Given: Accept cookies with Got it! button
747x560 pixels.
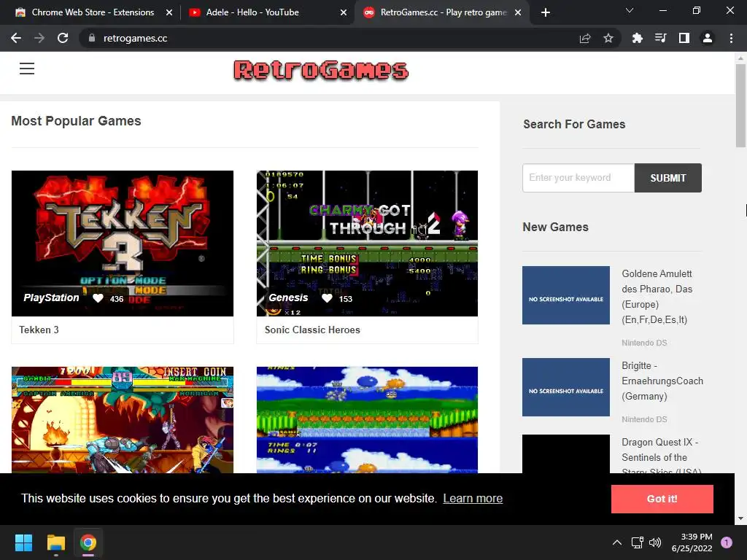Looking at the screenshot, I should click(x=662, y=499).
